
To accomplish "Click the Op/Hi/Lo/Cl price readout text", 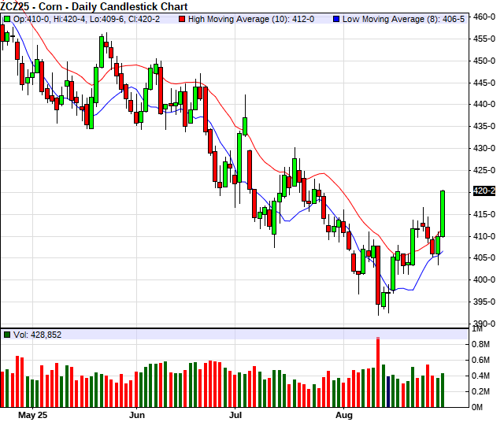I will tap(88, 17).
